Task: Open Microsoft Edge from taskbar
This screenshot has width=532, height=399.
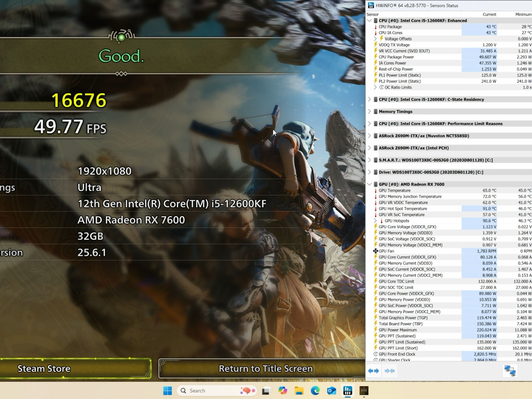Action: tap(315, 391)
